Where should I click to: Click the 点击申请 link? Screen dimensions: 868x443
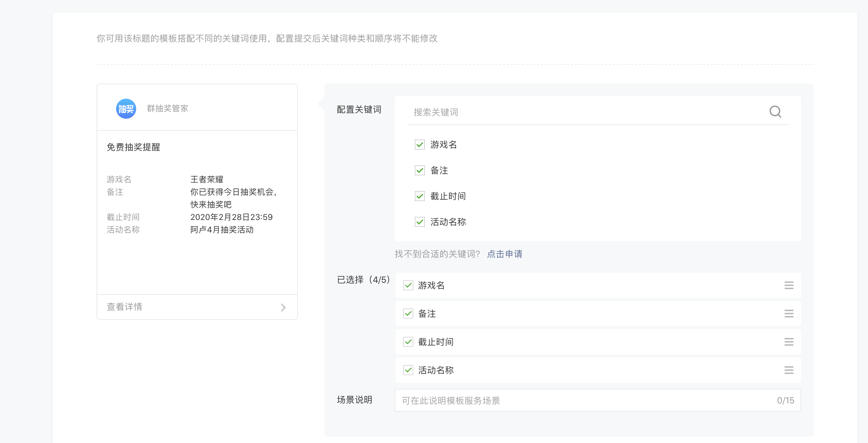coord(504,254)
